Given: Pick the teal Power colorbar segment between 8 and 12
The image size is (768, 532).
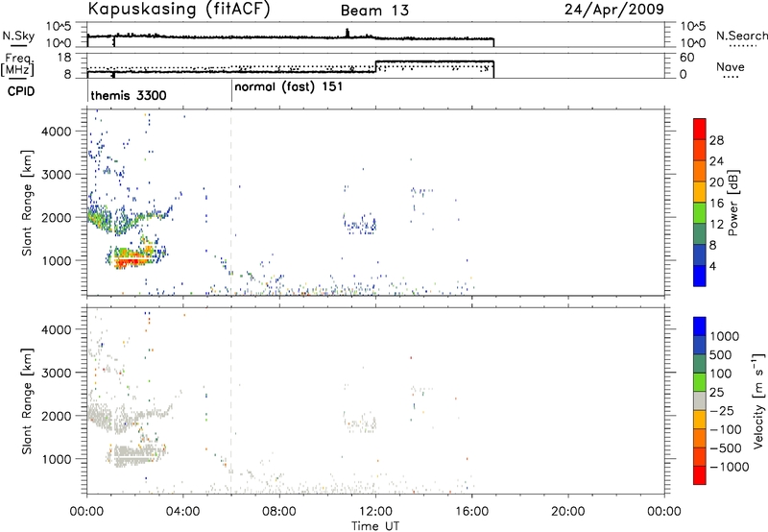Looking at the screenshot, I should pyautogui.click(x=700, y=233).
